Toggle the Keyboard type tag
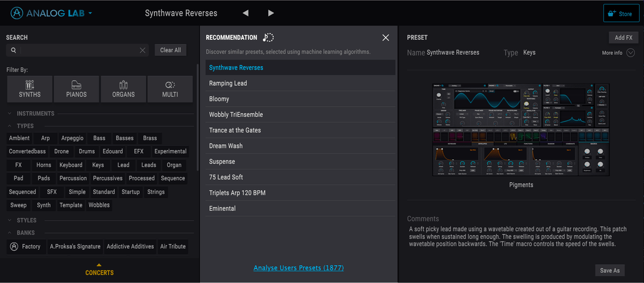Screen dimensions: 644x283 [71, 165]
